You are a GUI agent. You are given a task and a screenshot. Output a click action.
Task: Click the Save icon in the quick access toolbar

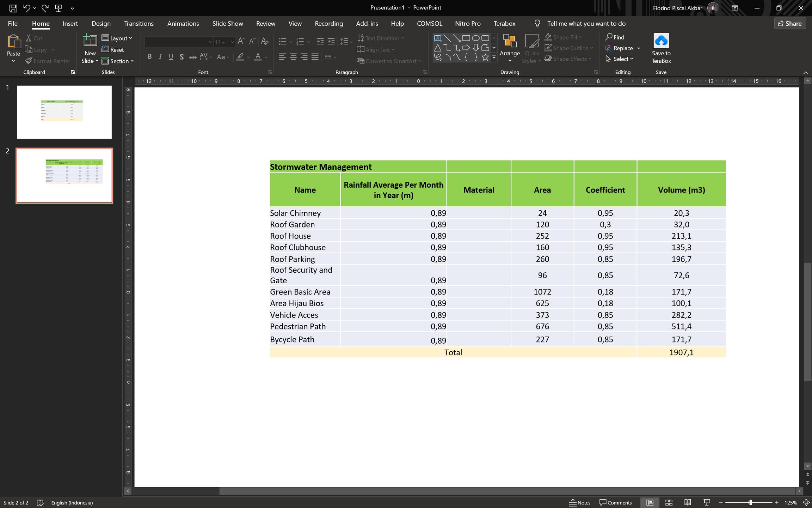click(13, 8)
